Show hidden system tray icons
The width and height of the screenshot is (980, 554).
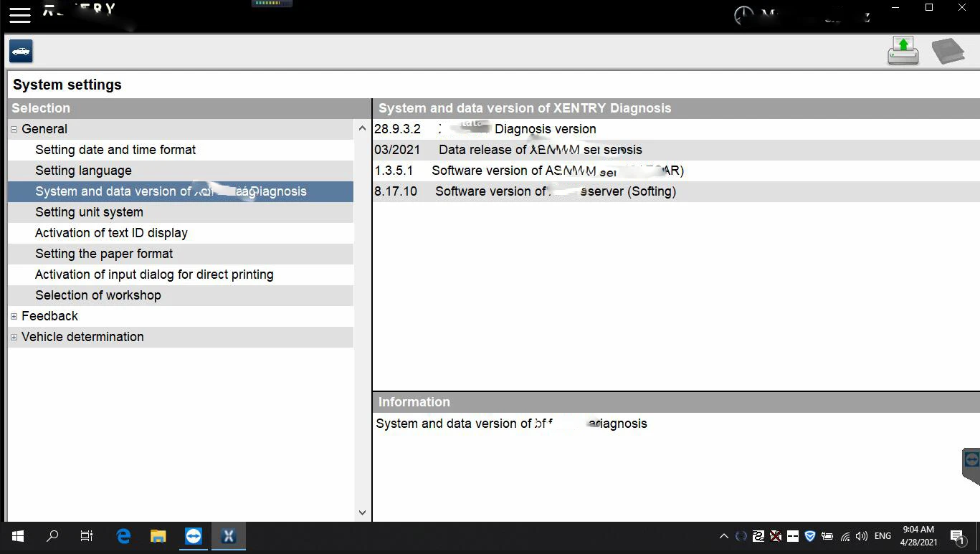pos(723,536)
